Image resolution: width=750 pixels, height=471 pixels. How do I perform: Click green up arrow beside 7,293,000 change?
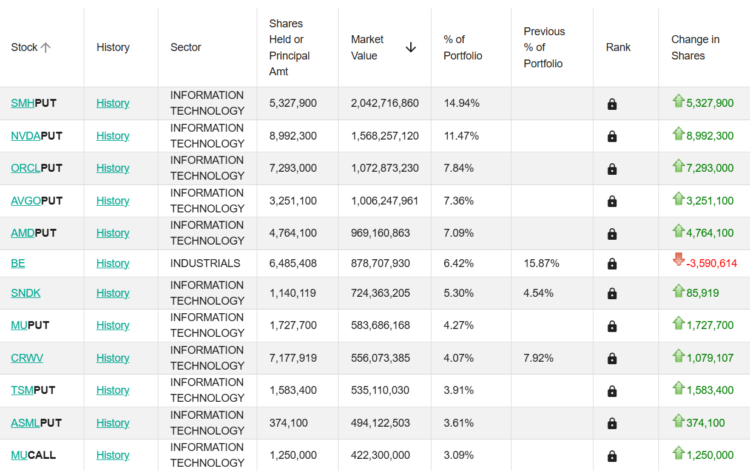tap(678, 165)
